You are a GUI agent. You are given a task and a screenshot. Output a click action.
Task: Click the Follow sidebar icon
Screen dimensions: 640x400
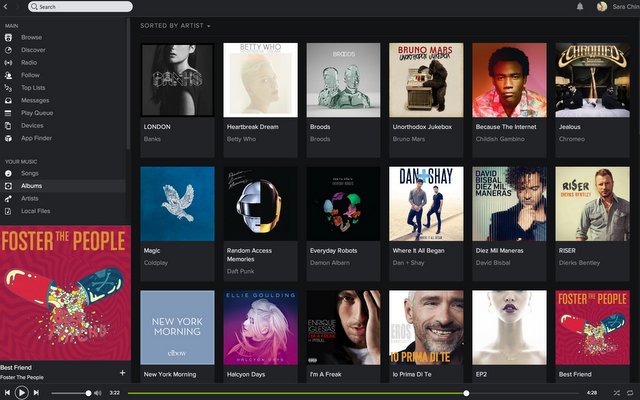coord(8,76)
